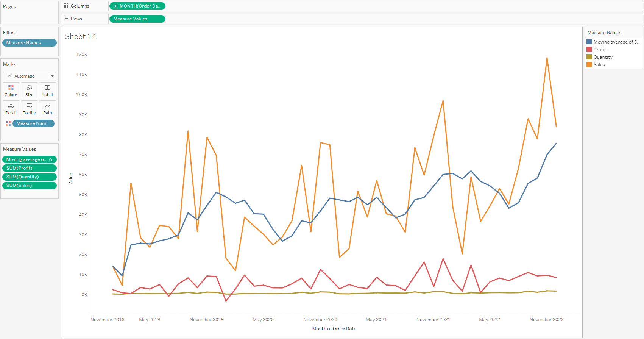644x339 pixels.
Task: Click the Measure Names filter pill
Action: (30, 43)
